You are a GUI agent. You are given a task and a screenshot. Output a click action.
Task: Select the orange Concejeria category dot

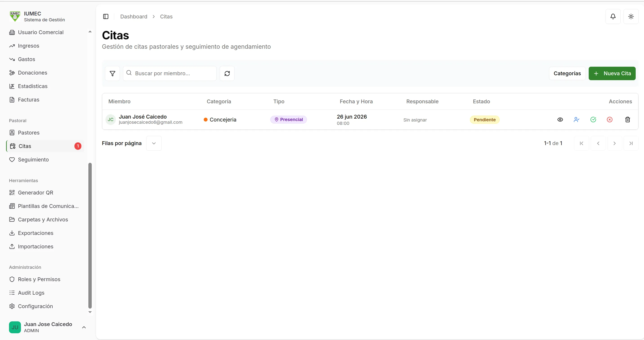point(206,119)
